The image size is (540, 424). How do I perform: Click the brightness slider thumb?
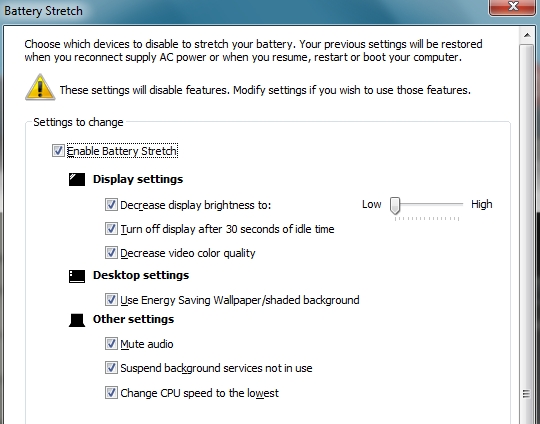click(x=395, y=206)
